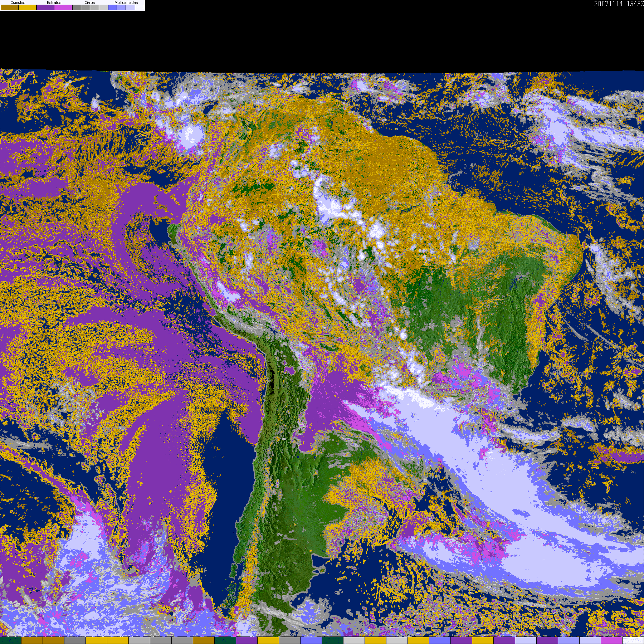Select the darkest gray Cirros legend swatch
This screenshot has width=644, height=644.
point(77,8)
